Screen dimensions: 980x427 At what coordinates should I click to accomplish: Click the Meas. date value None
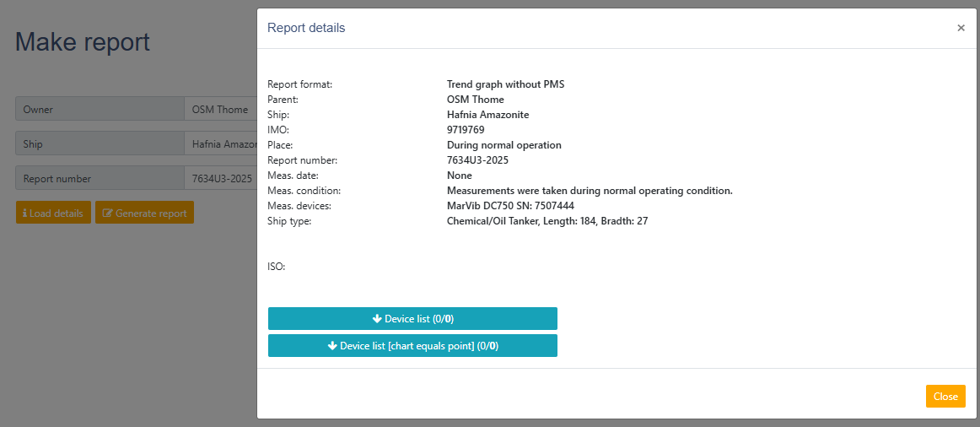pyautogui.click(x=460, y=176)
